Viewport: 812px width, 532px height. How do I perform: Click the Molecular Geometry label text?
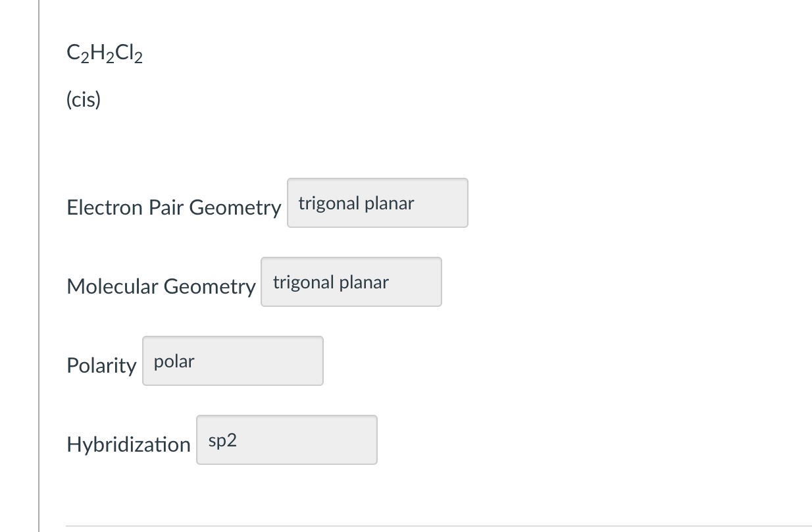click(161, 287)
